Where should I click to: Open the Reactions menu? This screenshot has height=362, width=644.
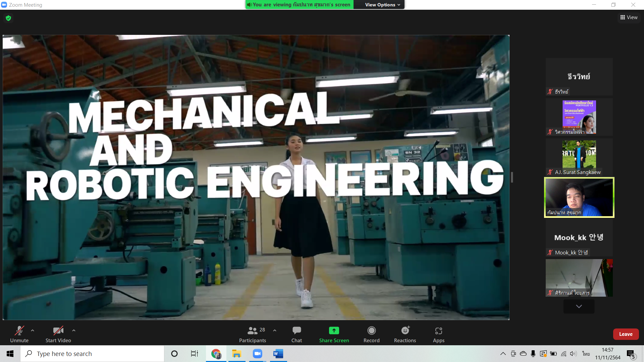(405, 334)
